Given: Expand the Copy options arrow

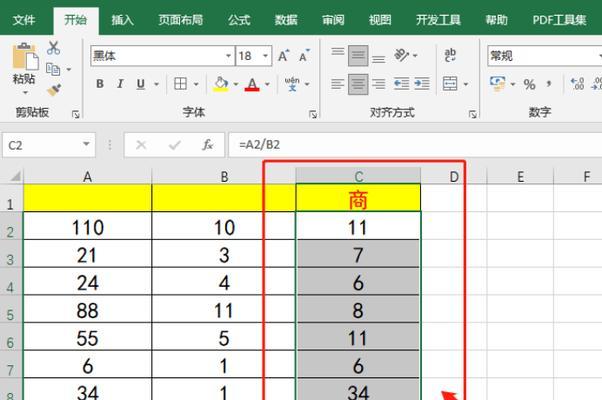Looking at the screenshot, I should [x=69, y=69].
